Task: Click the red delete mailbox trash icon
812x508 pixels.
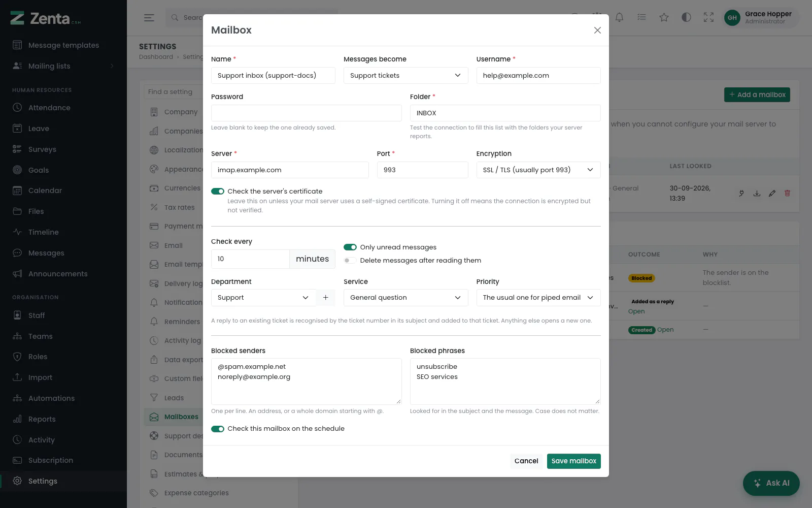Action: coord(787,193)
